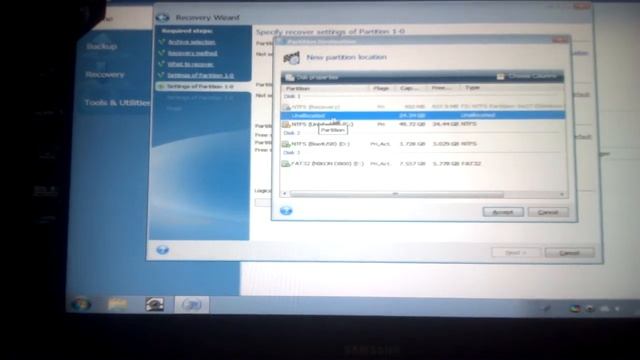640x360 pixels.
Task: Click the Disk 2 group label
Action: click(x=292, y=133)
